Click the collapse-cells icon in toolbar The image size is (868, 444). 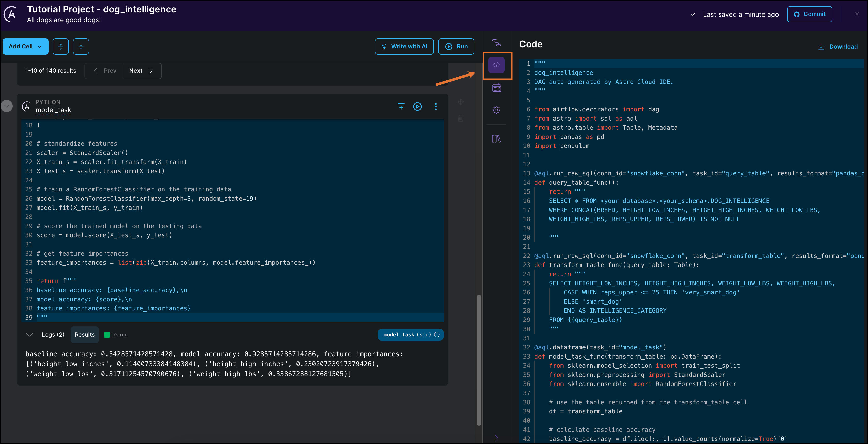(x=81, y=47)
